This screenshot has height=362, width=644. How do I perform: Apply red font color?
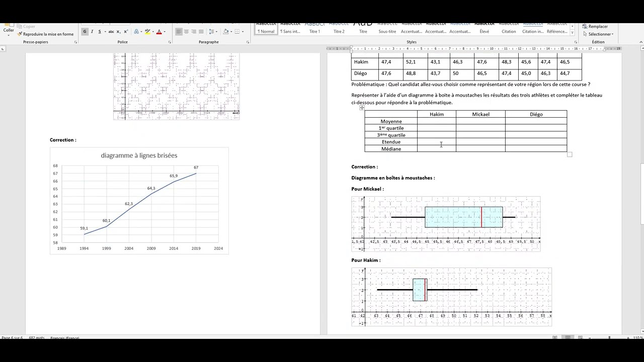[x=159, y=32]
